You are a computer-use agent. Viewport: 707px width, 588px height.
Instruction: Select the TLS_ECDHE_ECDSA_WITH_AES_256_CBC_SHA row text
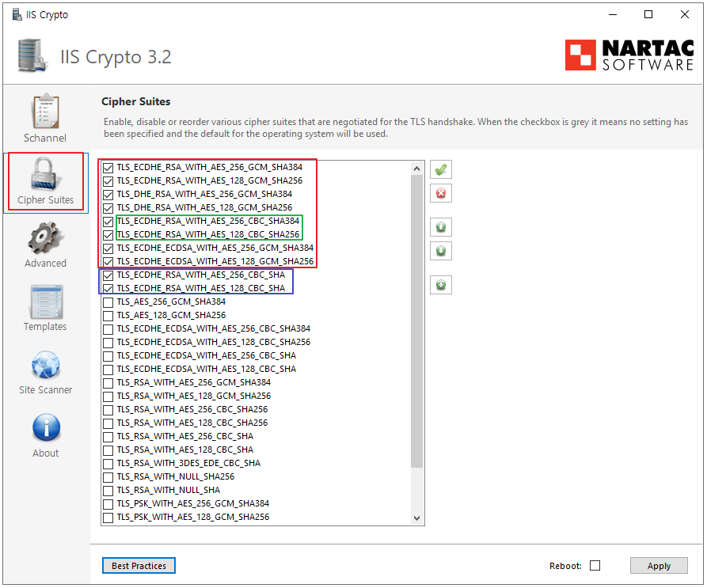point(207,355)
